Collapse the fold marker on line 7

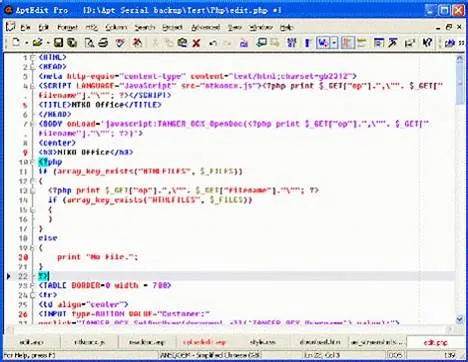(32, 124)
